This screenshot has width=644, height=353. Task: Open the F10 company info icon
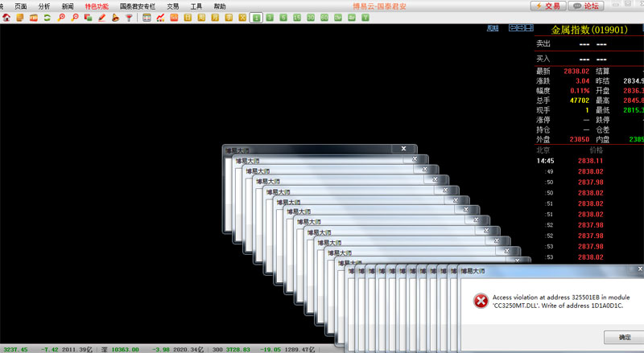(x=34, y=18)
